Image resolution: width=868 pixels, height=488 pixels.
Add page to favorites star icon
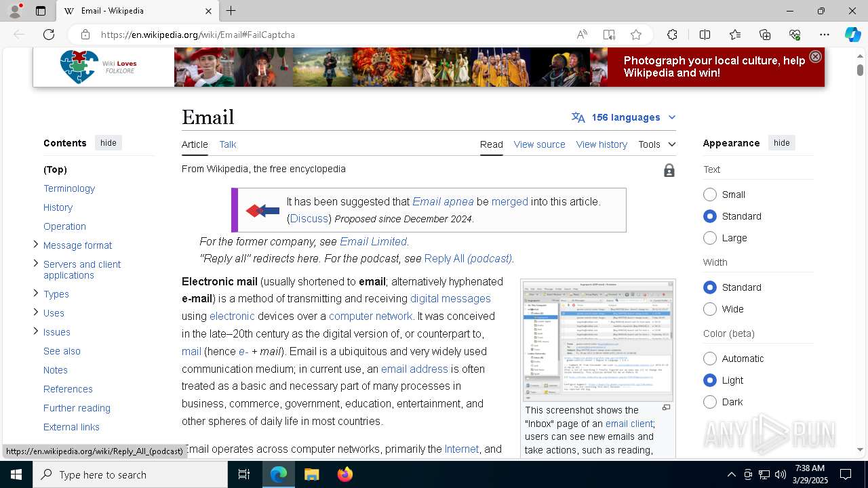point(635,35)
